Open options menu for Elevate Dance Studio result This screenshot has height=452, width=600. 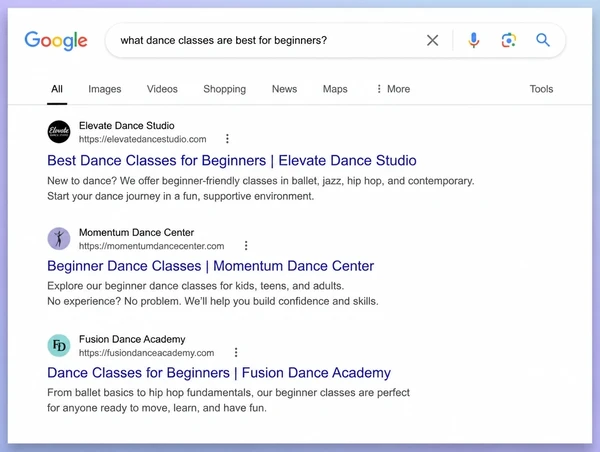tap(227, 139)
